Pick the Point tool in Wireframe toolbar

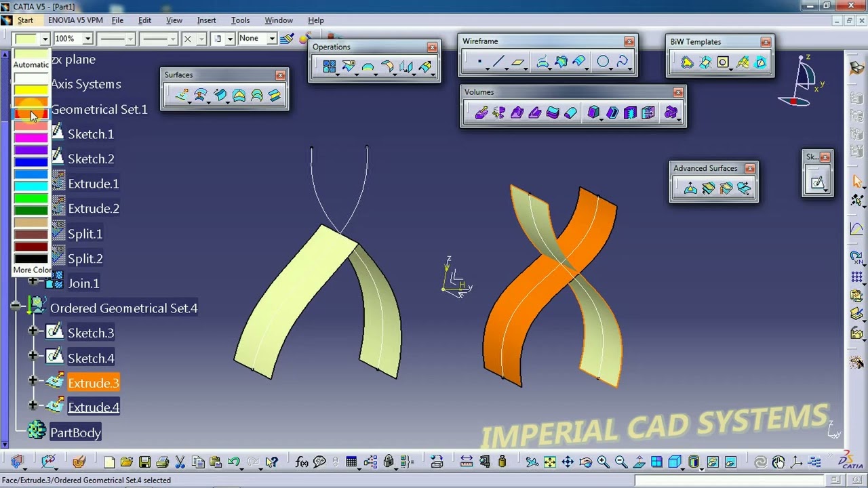click(479, 62)
